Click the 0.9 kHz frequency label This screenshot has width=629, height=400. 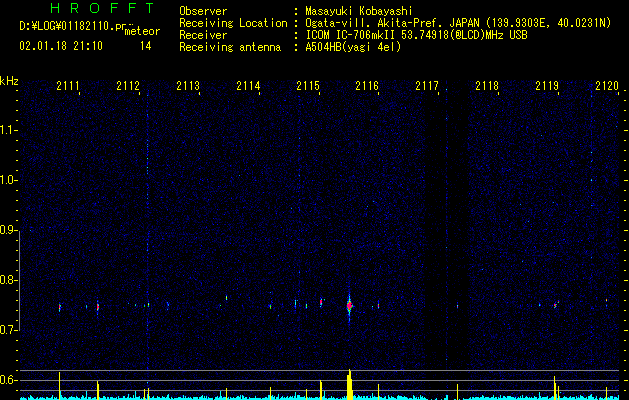(x=7, y=230)
